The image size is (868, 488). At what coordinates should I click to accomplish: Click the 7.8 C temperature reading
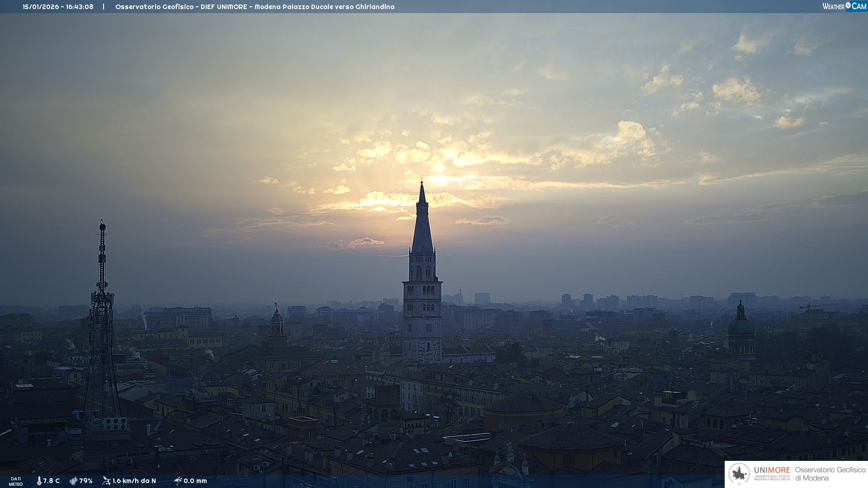point(52,481)
